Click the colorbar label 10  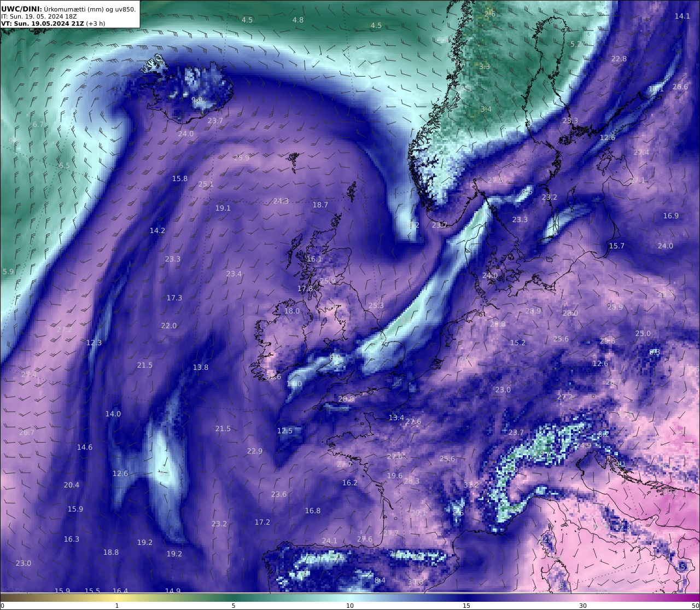[x=350, y=606]
